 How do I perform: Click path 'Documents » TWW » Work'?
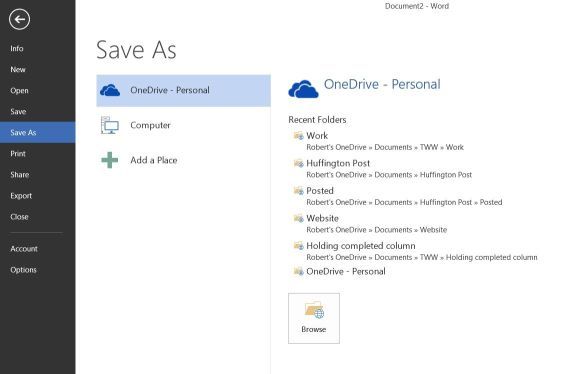[419, 147]
